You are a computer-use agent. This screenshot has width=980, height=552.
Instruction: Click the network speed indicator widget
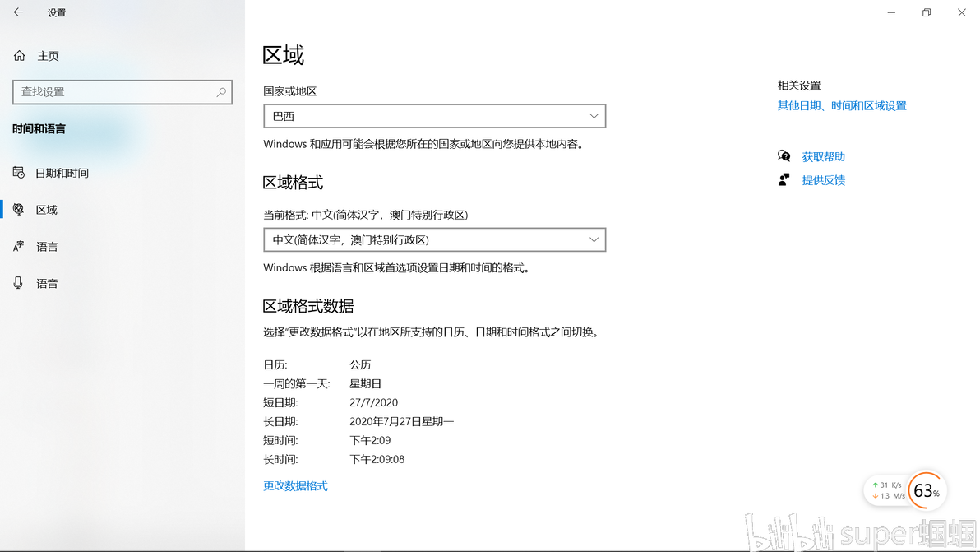[x=886, y=491]
